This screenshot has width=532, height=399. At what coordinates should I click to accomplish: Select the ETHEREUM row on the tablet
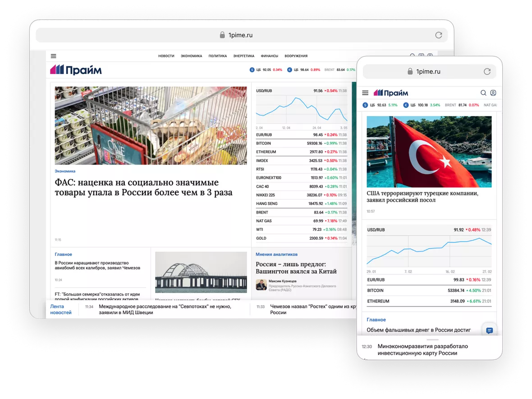(x=302, y=152)
